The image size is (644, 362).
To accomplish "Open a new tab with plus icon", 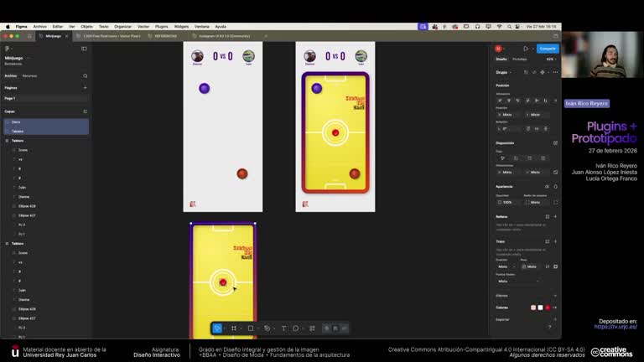I will point(266,36).
